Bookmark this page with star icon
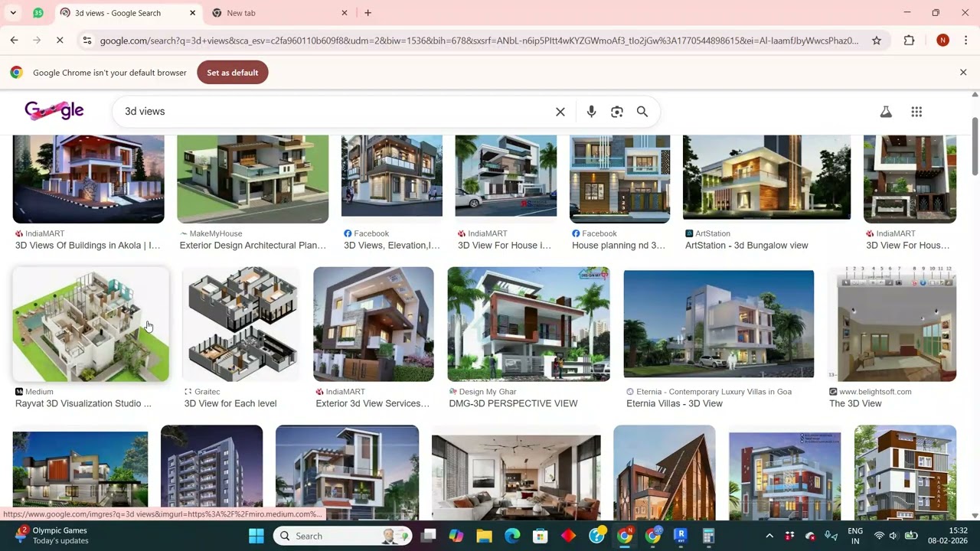Image resolution: width=980 pixels, height=551 pixels. 877,41
